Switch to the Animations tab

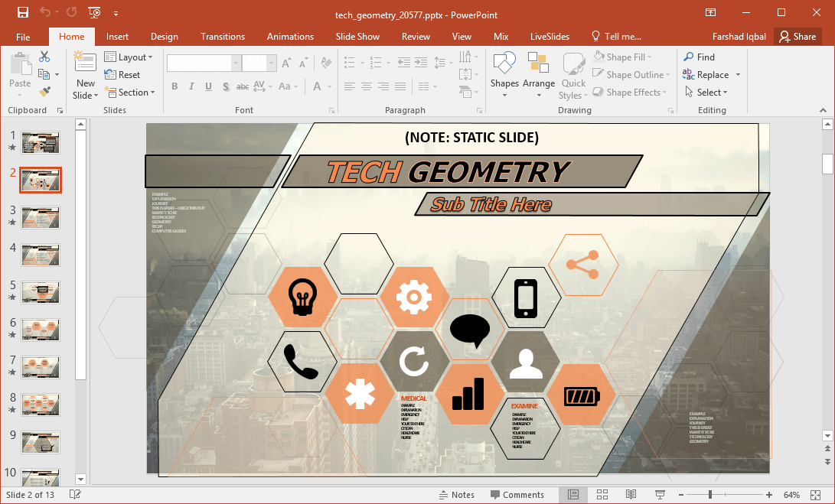290,37
